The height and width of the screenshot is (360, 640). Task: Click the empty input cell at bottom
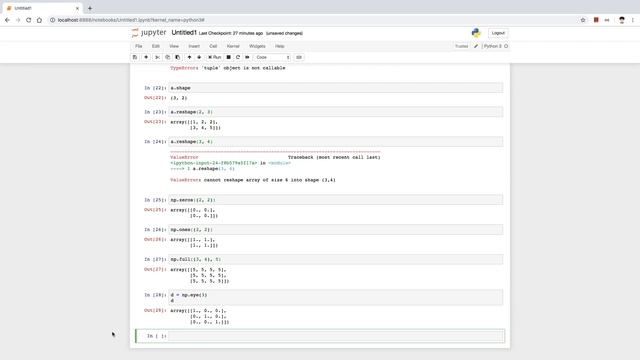tap(336, 336)
